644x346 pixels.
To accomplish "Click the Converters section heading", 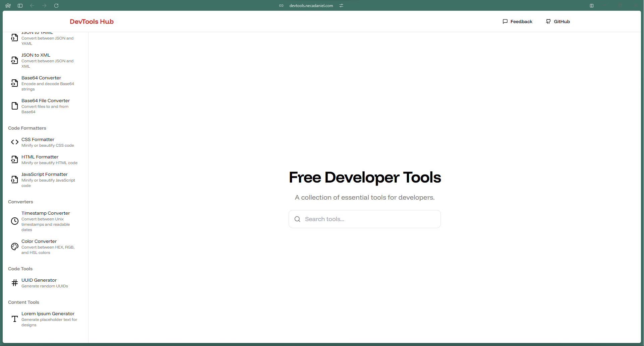I will [x=20, y=202].
